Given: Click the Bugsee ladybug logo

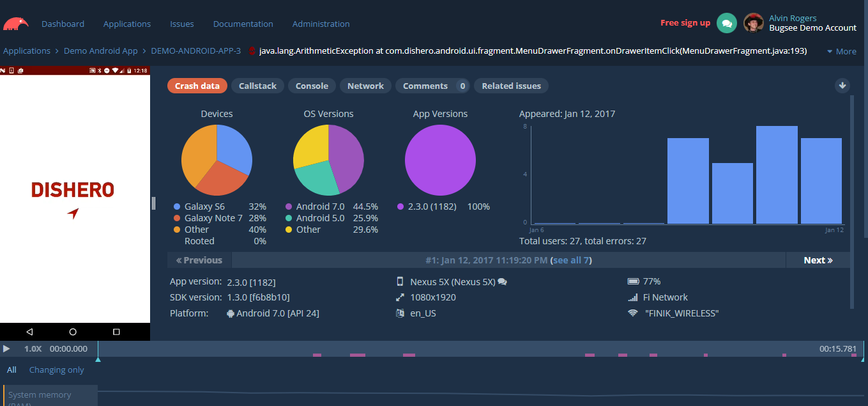Looking at the screenshot, I should point(15,23).
